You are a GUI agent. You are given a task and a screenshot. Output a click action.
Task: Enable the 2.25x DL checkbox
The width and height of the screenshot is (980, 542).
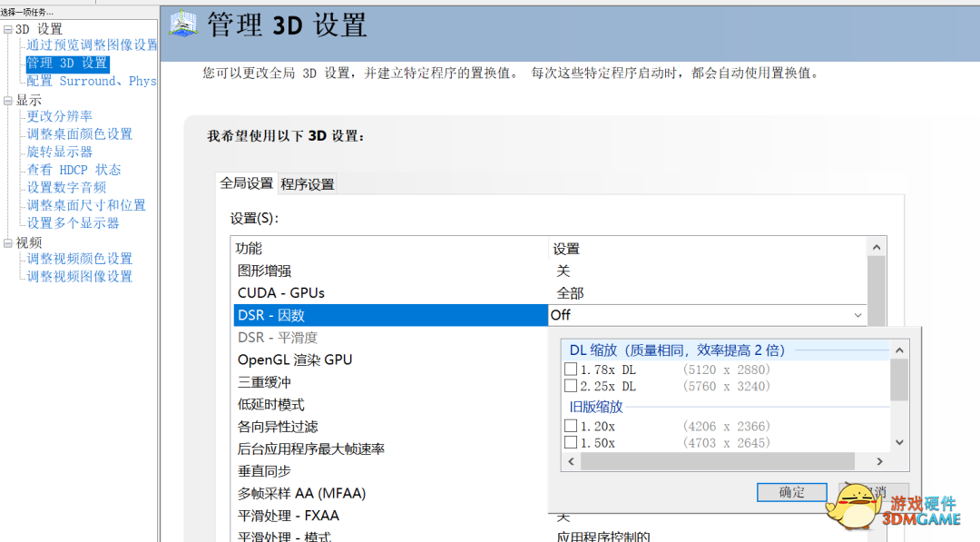[x=571, y=386]
